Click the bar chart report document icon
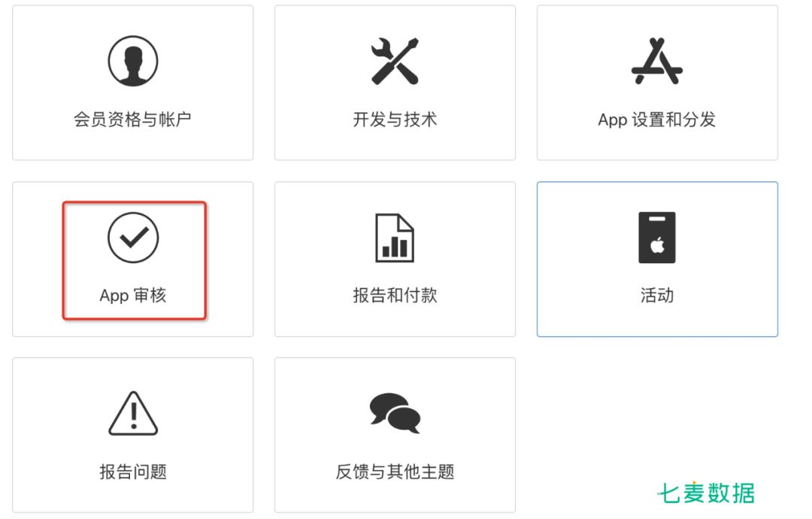This screenshot has height=519, width=812. 395,238
